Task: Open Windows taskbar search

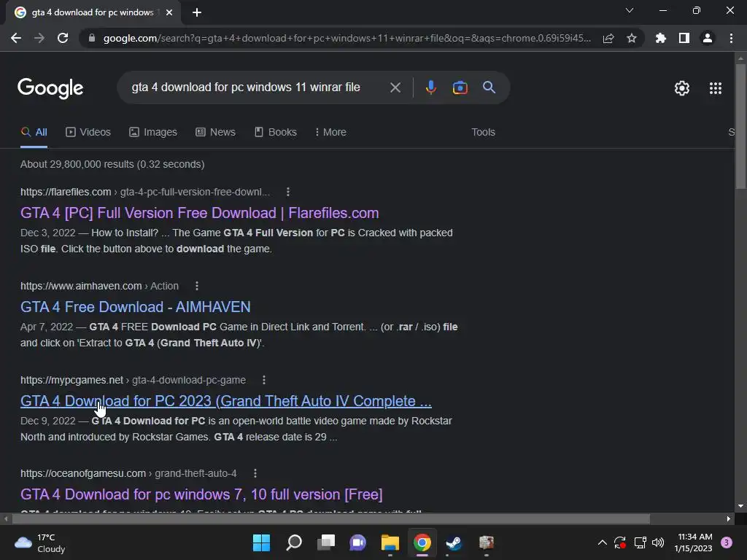Action: pos(293,542)
